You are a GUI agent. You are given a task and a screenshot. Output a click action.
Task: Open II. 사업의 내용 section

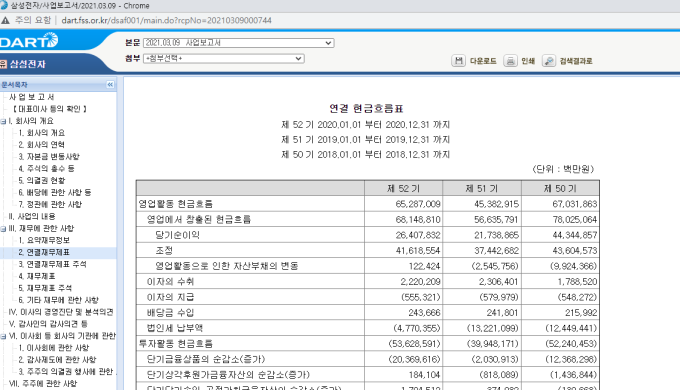pyautogui.click(x=32, y=216)
